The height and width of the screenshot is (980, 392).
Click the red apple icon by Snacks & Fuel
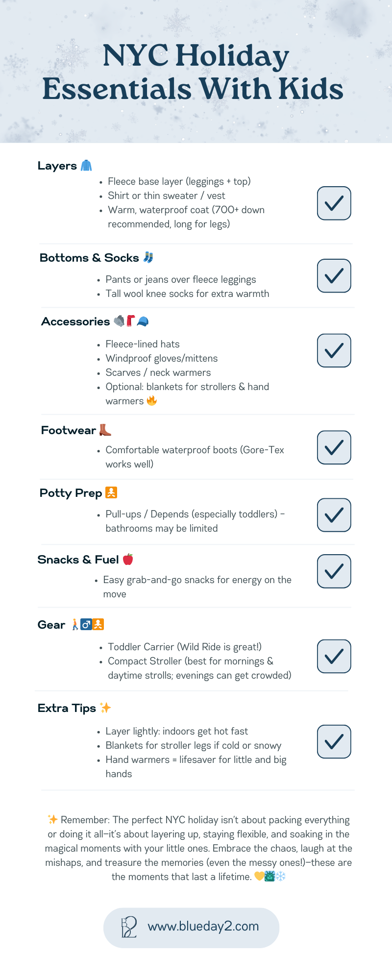[128, 559]
